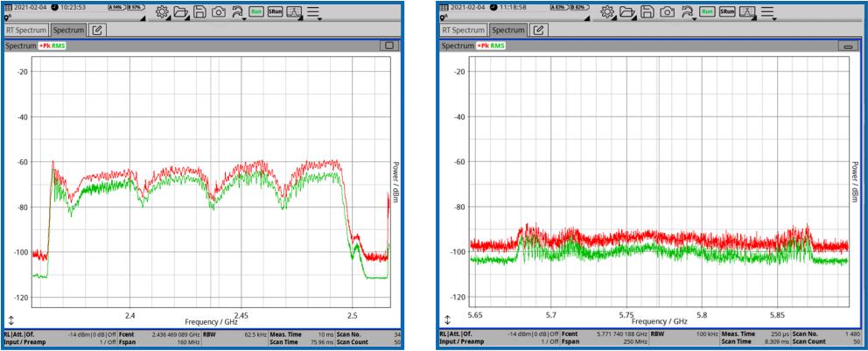Select the Spectrum tab in right window
The height and width of the screenshot is (351, 868).
(508, 30)
